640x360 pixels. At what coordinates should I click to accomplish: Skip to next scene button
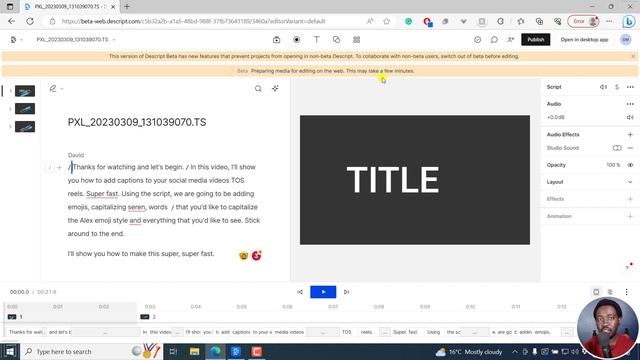346,292
